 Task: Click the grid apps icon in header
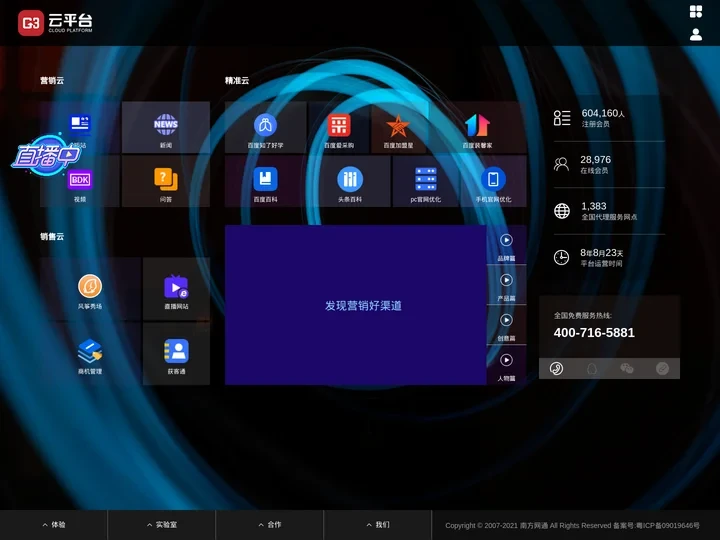pyautogui.click(x=696, y=11)
